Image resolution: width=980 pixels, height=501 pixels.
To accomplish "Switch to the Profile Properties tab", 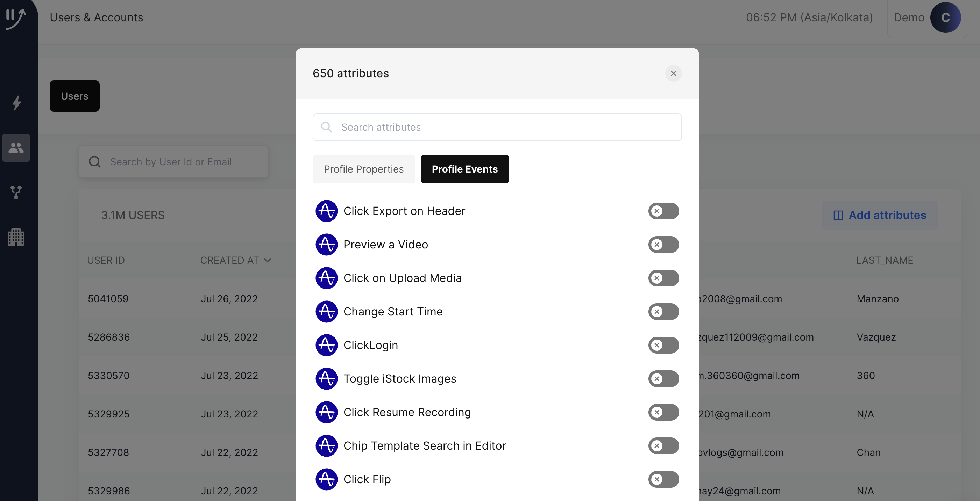I will pos(363,169).
